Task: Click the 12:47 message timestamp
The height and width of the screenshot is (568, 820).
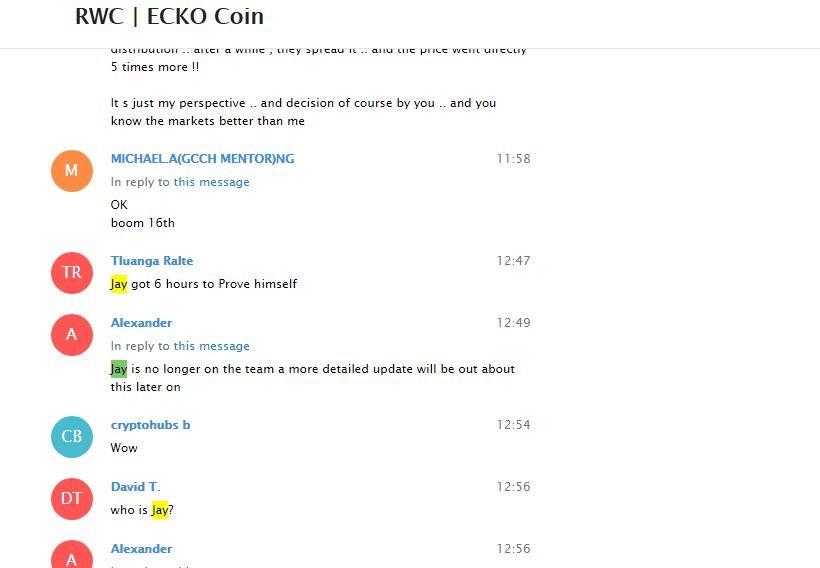Action: 513,260
